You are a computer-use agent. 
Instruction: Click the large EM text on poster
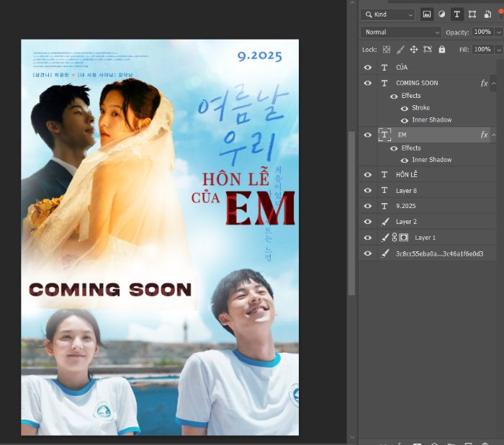click(x=260, y=207)
